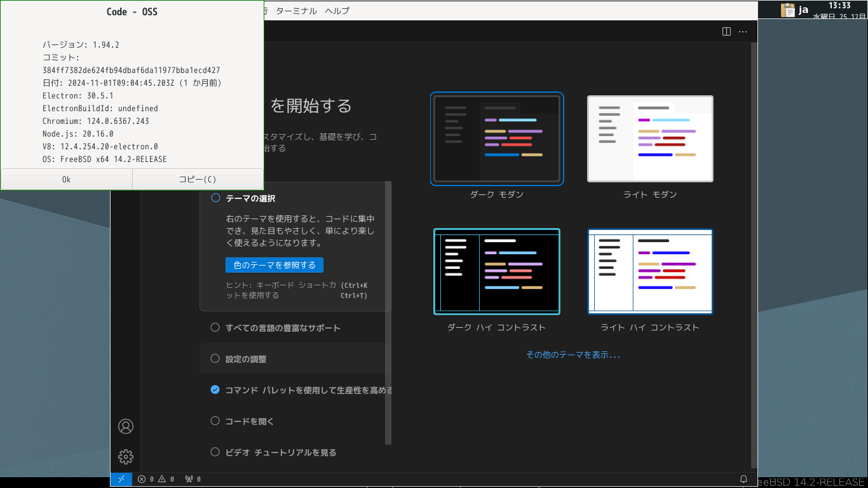Expand the 設定の調整 step
868x488 pixels.
[x=246, y=359]
